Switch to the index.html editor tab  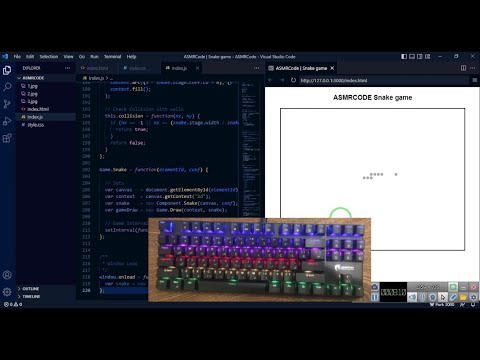click(x=97, y=68)
